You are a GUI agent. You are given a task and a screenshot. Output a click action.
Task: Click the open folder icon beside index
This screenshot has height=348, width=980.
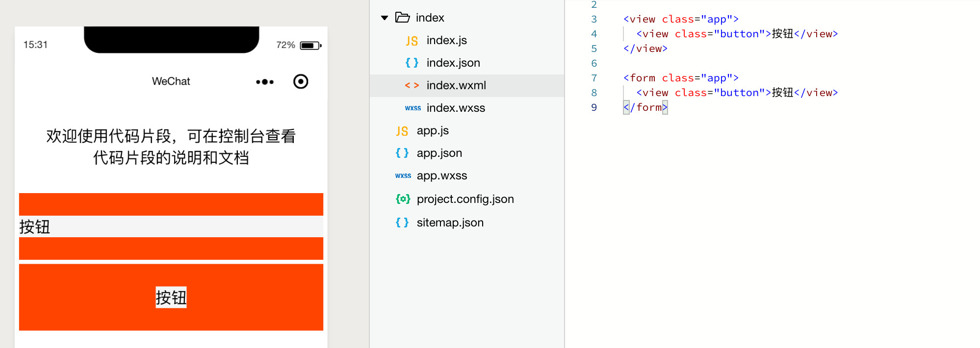pos(403,18)
